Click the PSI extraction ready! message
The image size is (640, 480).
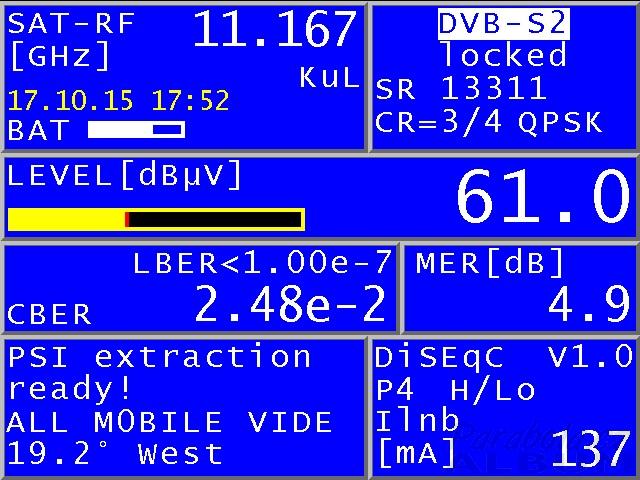(159, 372)
